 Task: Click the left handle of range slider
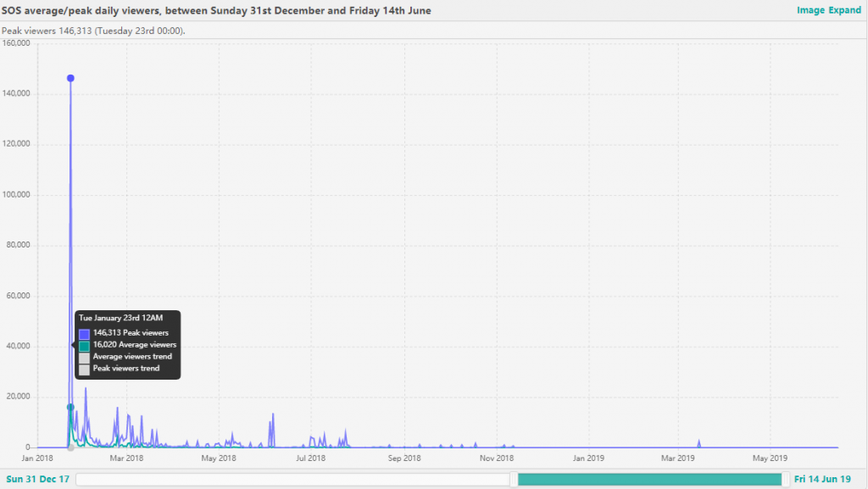tap(514, 479)
